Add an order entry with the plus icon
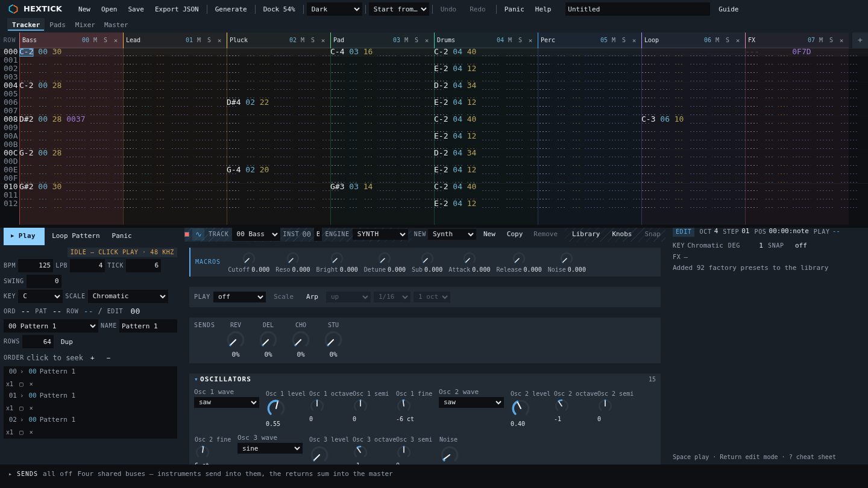868x488 pixels. 92,358
